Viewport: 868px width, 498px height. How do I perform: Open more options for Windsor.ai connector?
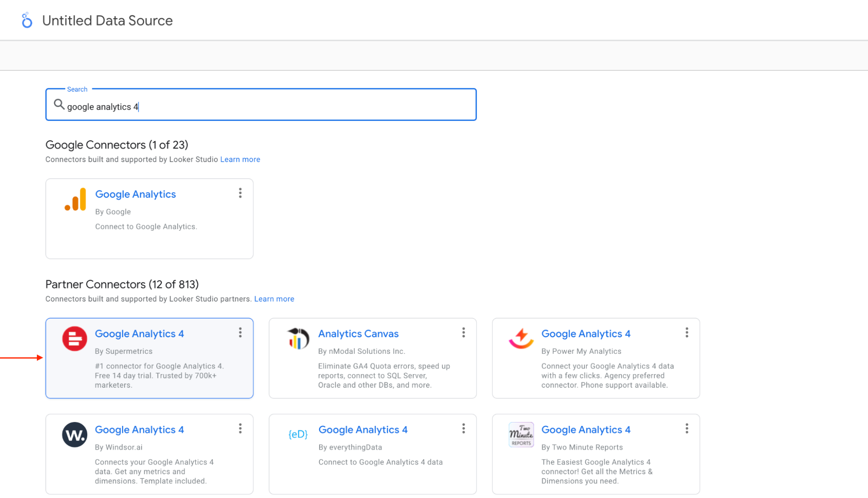click(240, 429)
